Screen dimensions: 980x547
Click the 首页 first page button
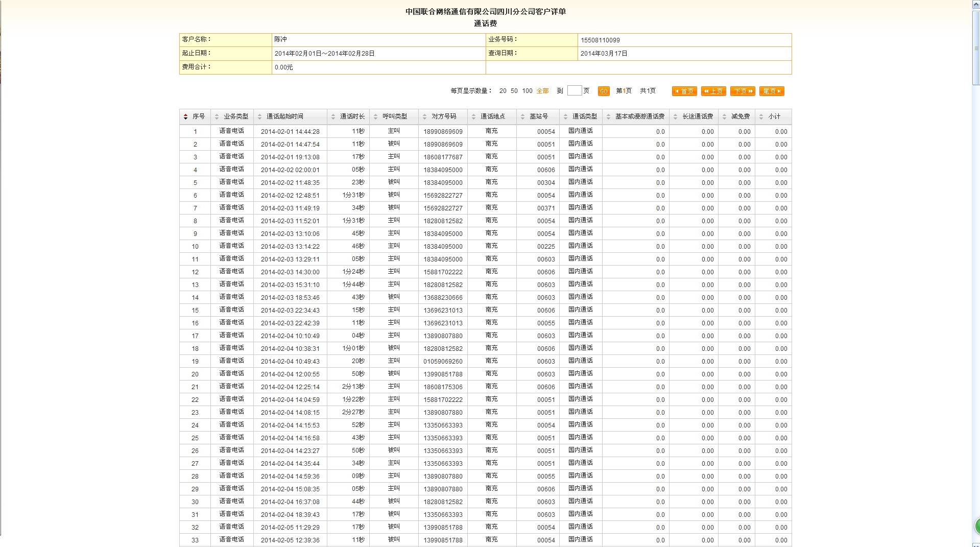click(x=684, y=91)
